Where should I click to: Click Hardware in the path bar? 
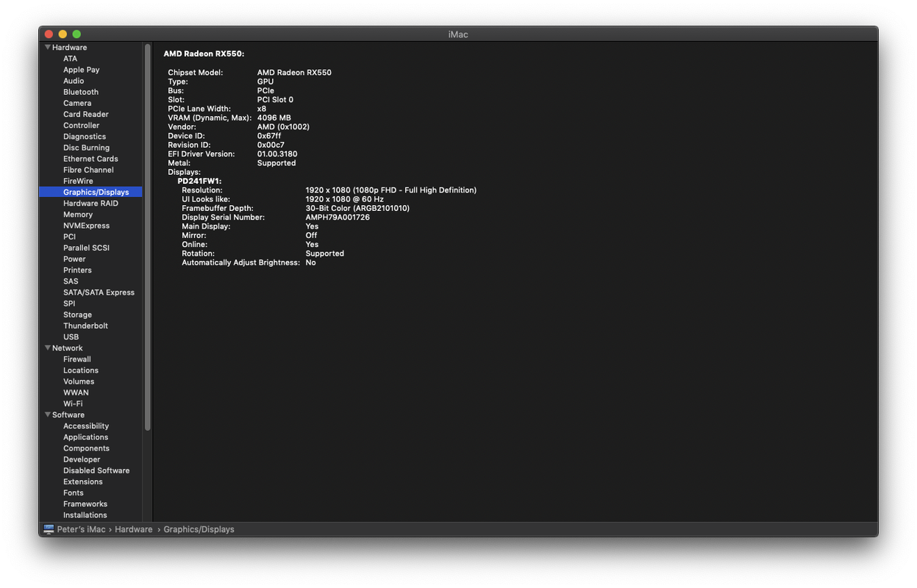pos(134,529)
